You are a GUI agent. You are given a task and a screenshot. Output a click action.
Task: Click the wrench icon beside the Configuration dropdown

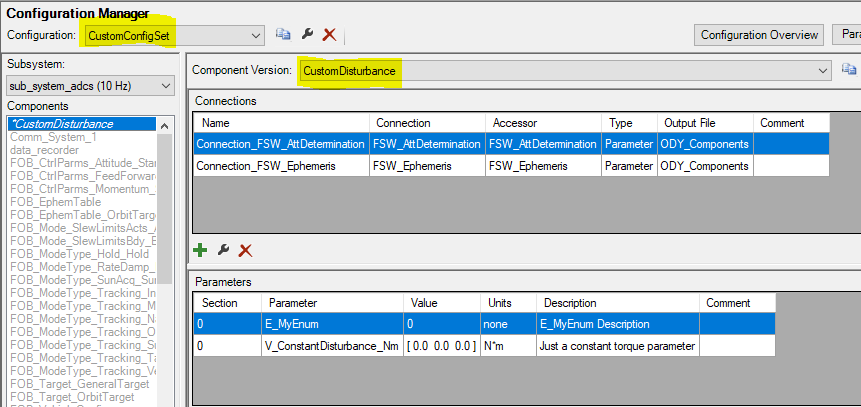[307, 34]
